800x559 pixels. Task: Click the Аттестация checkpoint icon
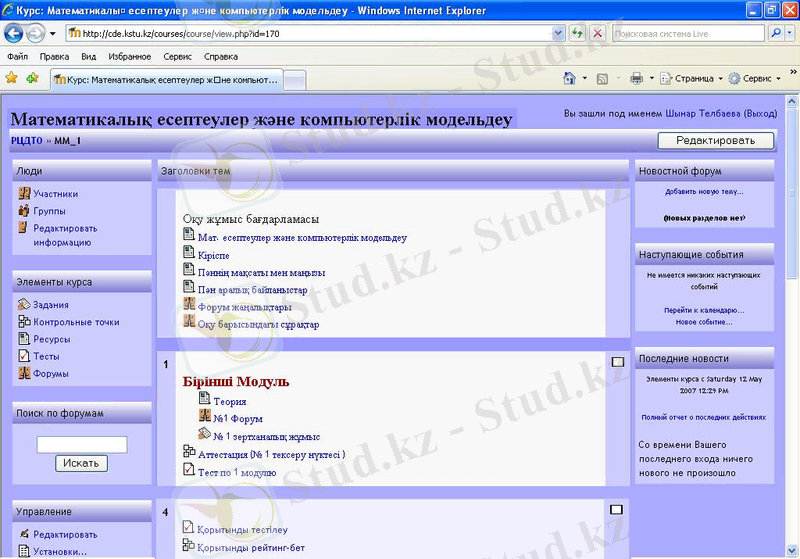(189, 451)
